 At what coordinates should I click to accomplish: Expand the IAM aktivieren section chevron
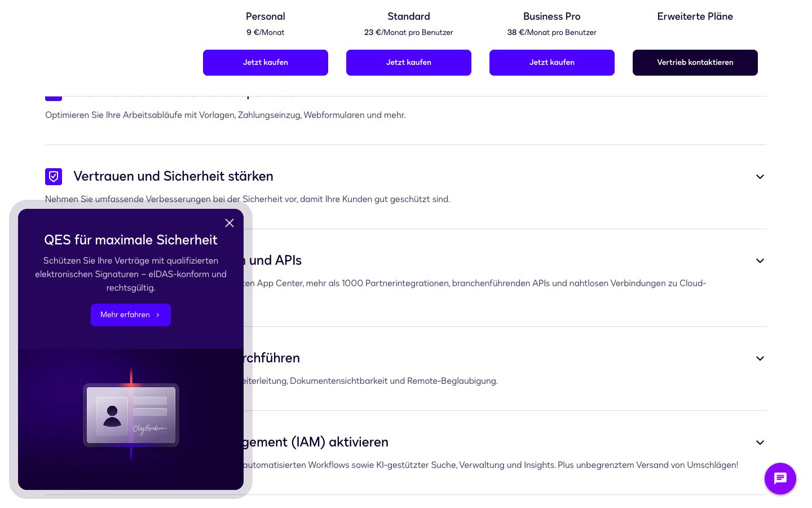760,443
